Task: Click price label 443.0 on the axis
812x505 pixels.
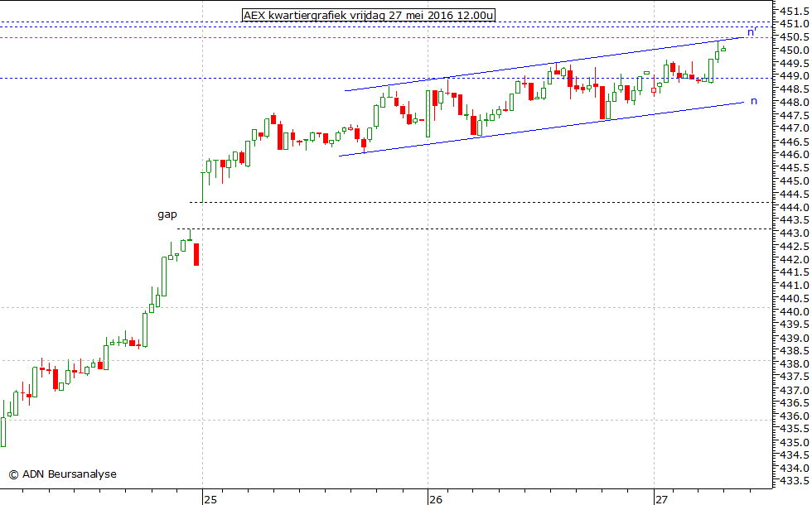Action: pyautogui.click(x=795, y=233)
